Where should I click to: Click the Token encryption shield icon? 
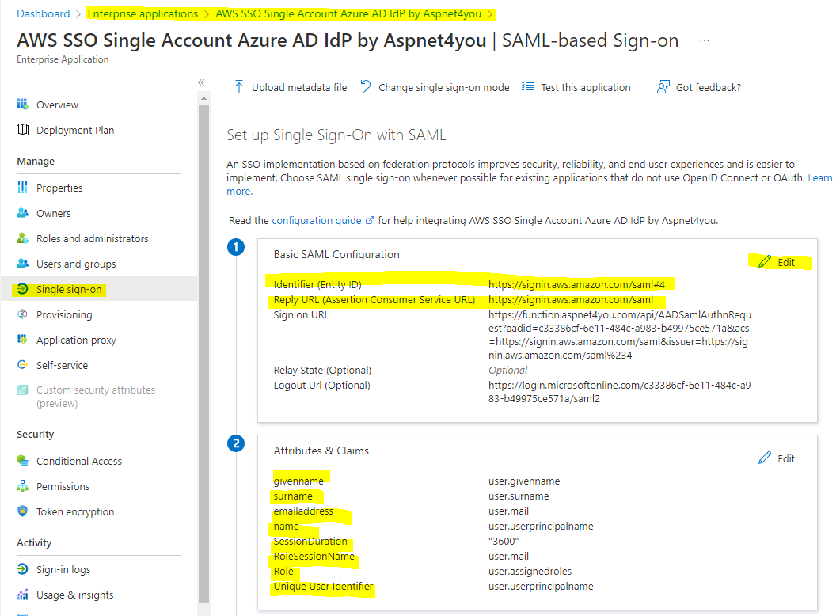(x=23, y=511)
